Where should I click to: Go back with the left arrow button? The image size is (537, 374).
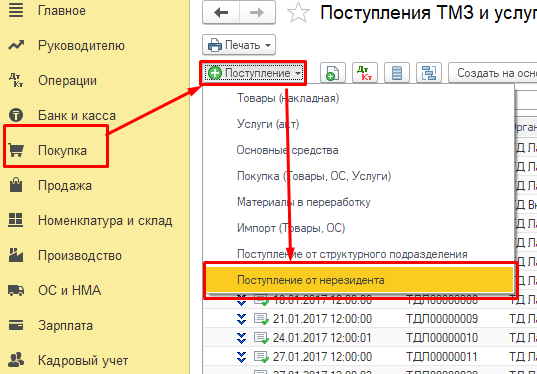pos(221,13)
